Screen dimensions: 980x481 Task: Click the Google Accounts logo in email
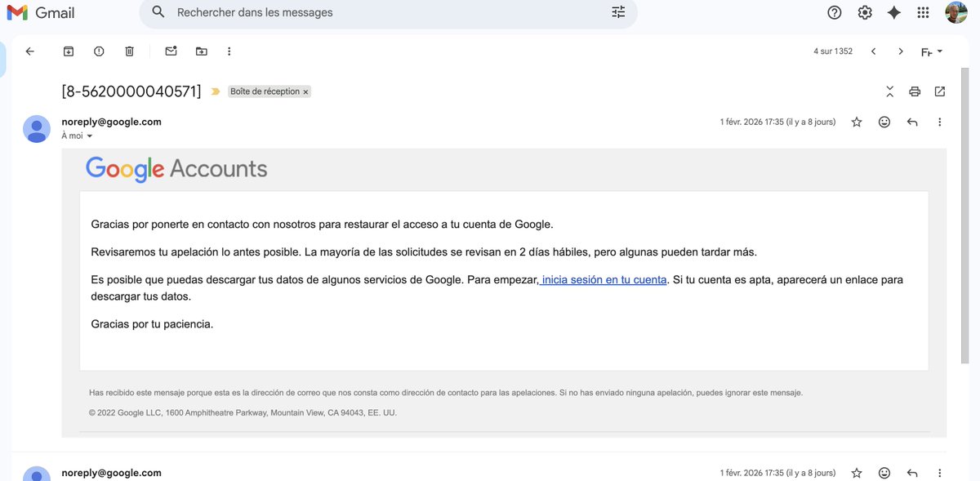point(176,169)
